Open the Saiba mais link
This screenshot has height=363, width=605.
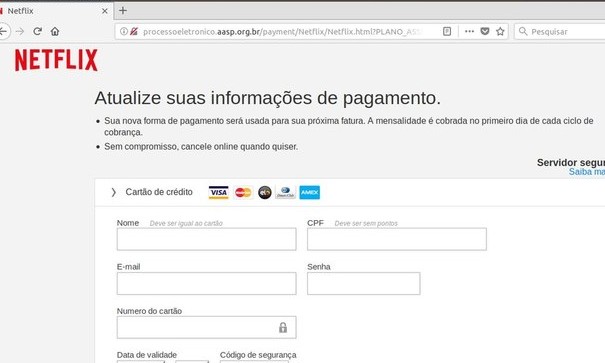pyautogui.click(x=586, y=172)
